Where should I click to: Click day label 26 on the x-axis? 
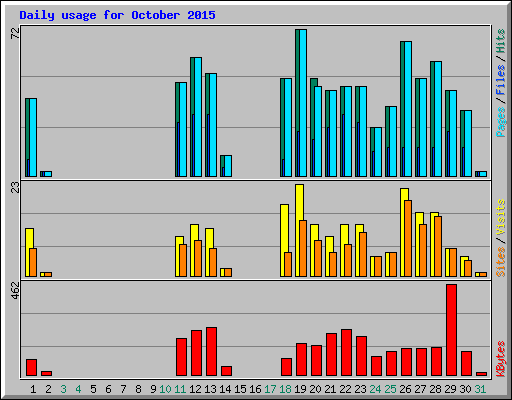tap(405, 389)
